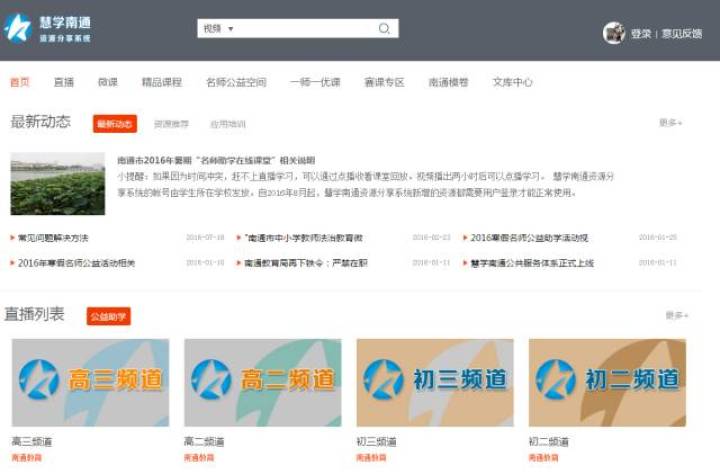
Task: Open the 南通市2016年暑期 名师助学在线课堂 headline
Action: [x=216, y=160]
